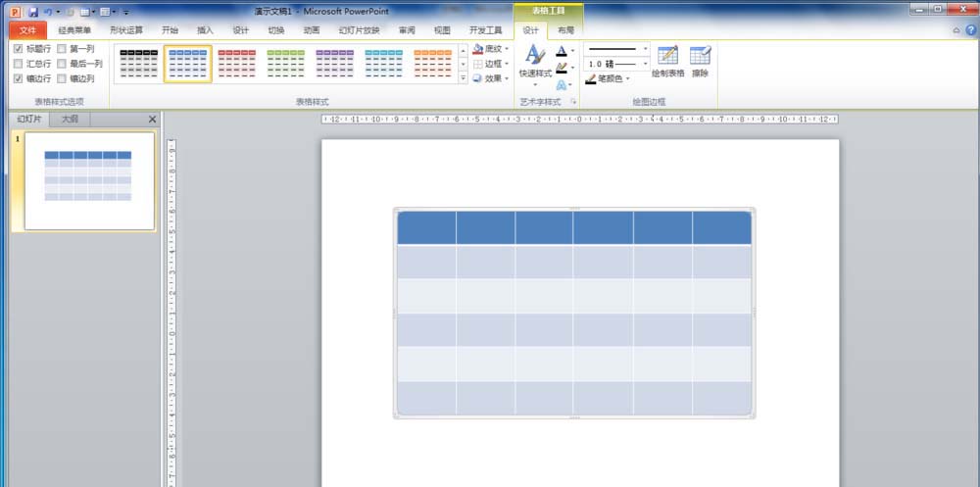This screenshot has height=487, width=980.
Task: Select the teal table style thumbnail
Action: click(x=384, y=64)
